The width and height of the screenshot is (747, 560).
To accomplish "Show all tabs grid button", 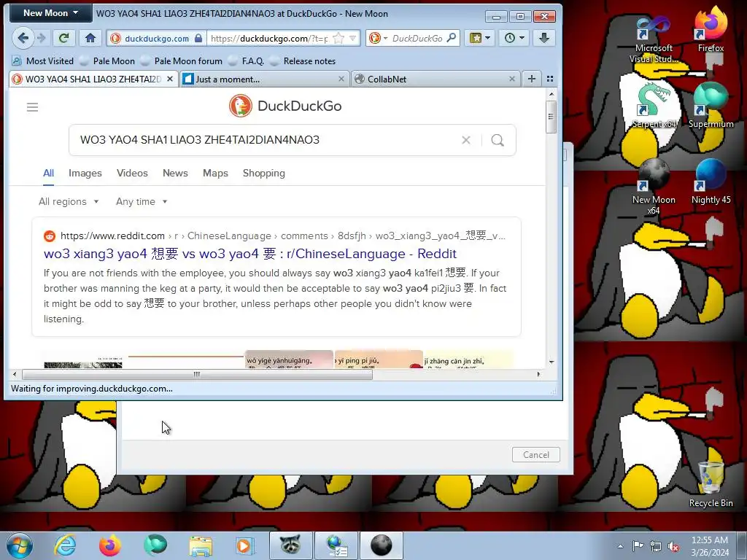I will coord(550,79).
